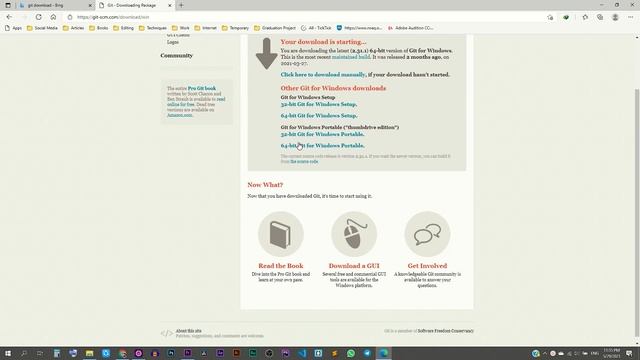Open the collections icon in the browser toolbar
The height and width of the screenshot is (360, 640).
pos(600,17)
